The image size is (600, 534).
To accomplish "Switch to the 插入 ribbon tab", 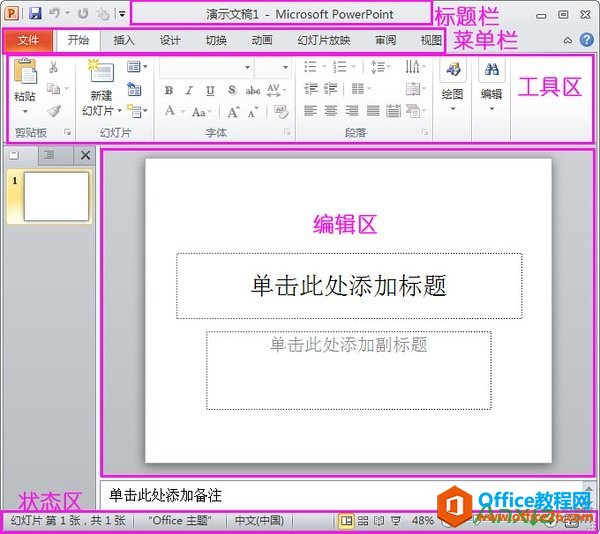I will pyautogui.click(x=124, y=40).
